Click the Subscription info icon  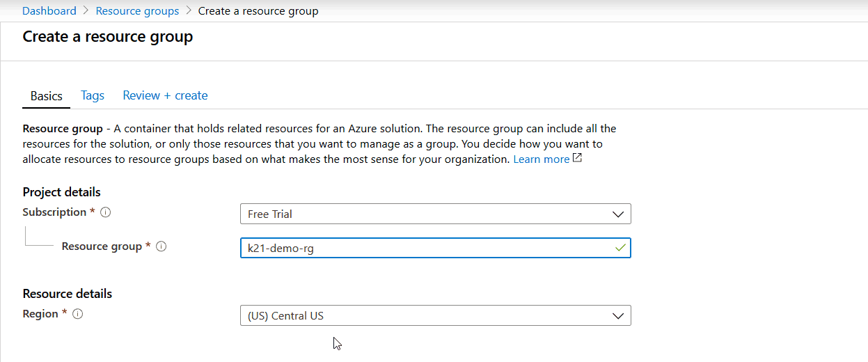pos(106,212)
